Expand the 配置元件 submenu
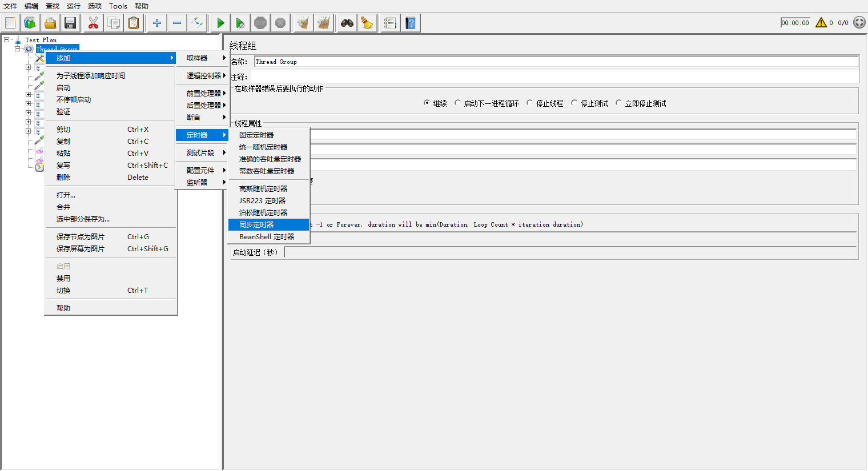The height and width of the screenshot is (471, 868). 202,170
